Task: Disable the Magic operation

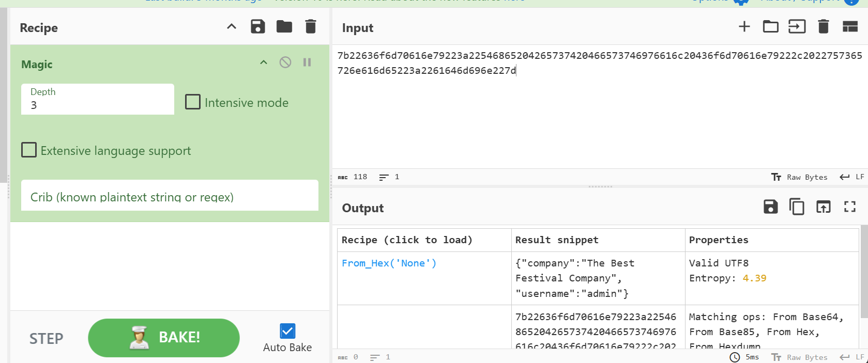Action: click(285, 62)
